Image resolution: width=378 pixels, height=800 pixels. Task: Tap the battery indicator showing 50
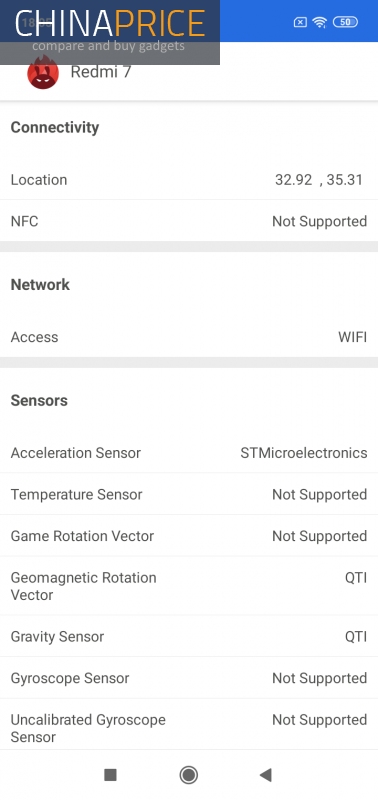point(345,22)
